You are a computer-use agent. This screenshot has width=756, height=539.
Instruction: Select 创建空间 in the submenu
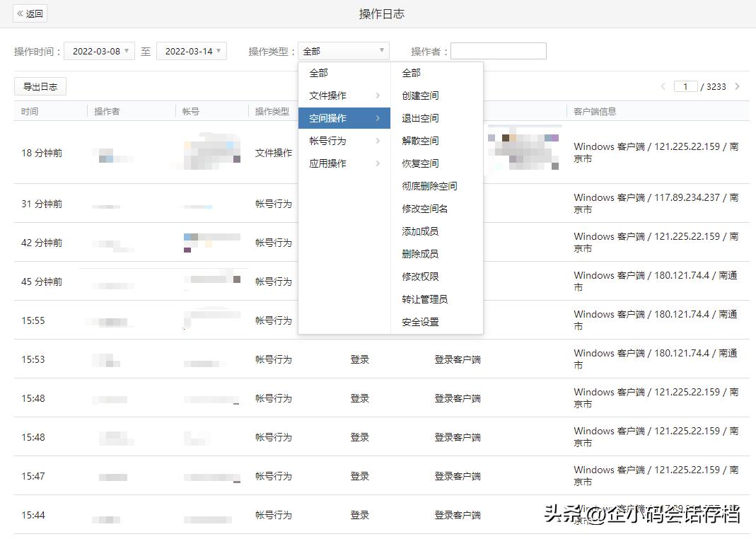[x=424, y=95]
